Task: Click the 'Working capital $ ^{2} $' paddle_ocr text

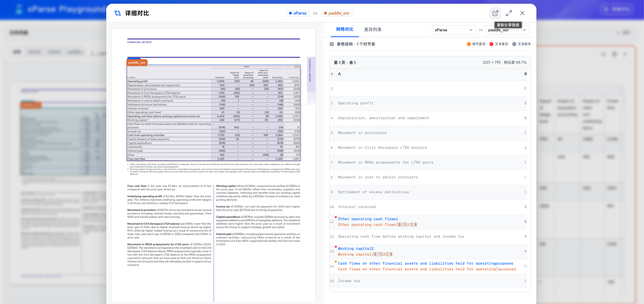Action: 365,255
